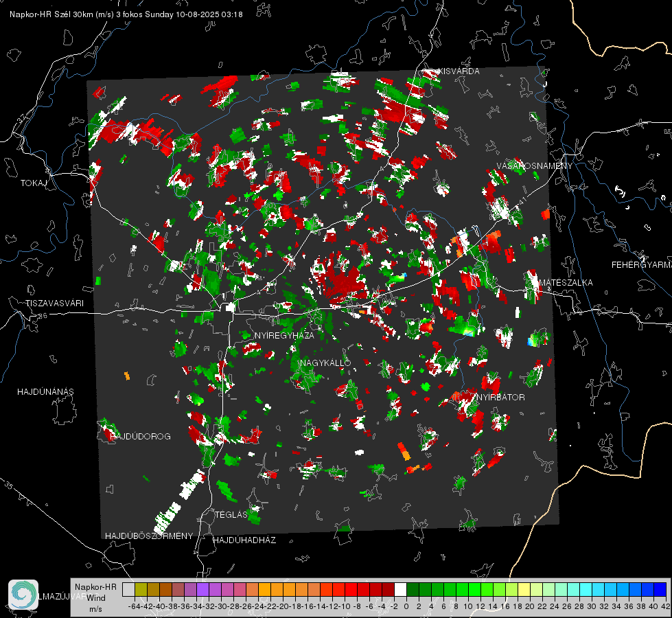Click the swirl logo icon in bottom-left corner
Viewport: 672px width, 618px height.
23,595
